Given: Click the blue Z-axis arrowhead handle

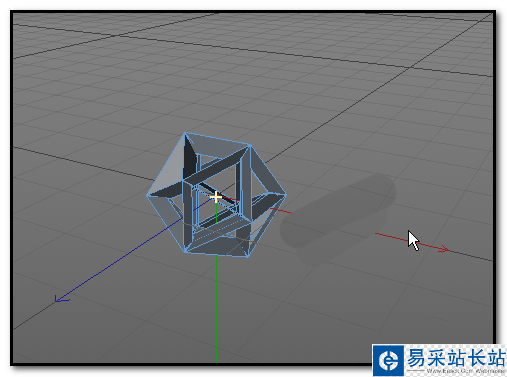Looking at the screenshot, I should pyautogui.click(x=62, y=298).
